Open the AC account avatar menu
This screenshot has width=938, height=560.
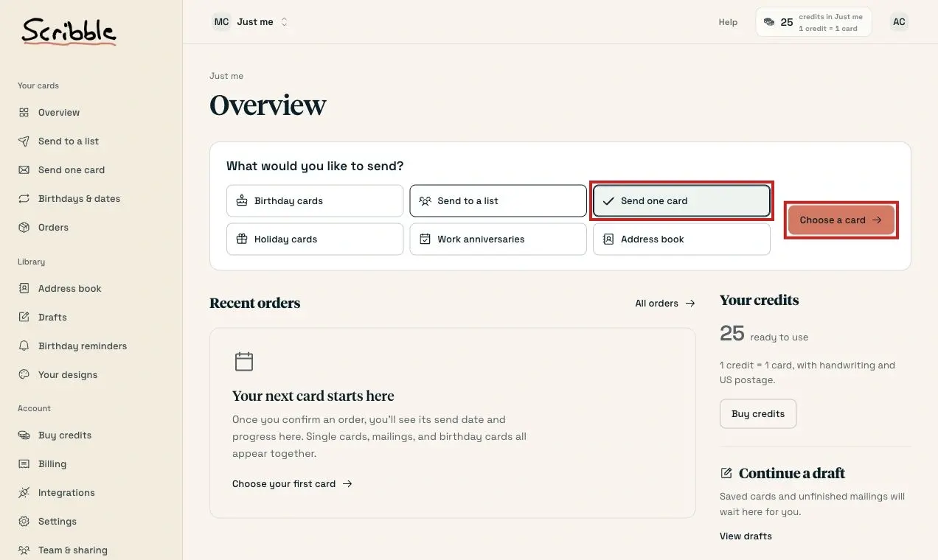coord(899,22)
